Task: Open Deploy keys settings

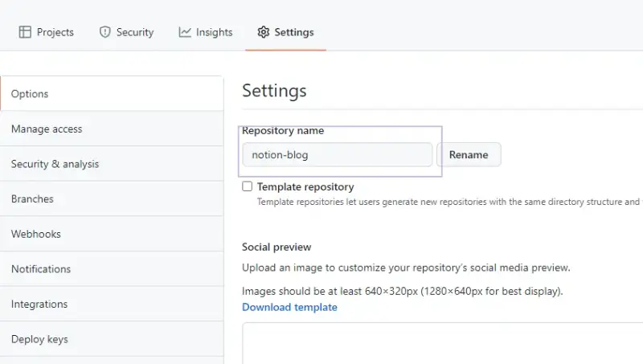Action: [x=39, y=339]
